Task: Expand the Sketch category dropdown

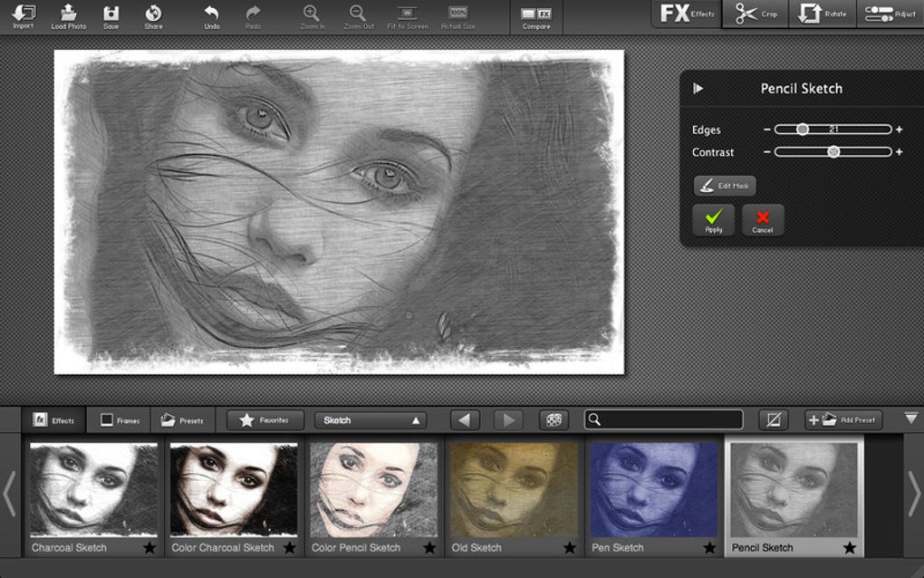Action: click(370, 420)
